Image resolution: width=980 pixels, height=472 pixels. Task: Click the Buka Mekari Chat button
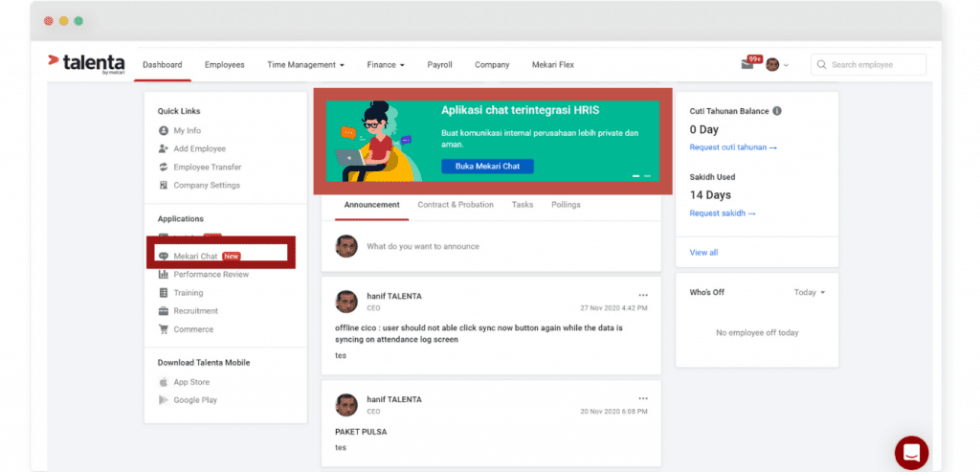[487, 167]
